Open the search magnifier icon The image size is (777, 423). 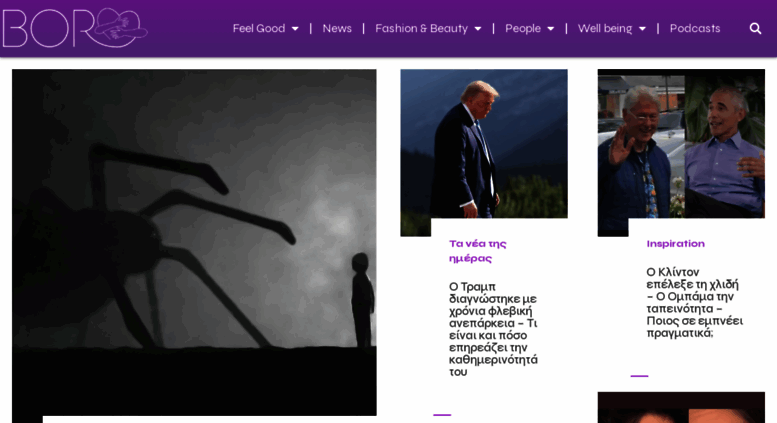point(755,29)
